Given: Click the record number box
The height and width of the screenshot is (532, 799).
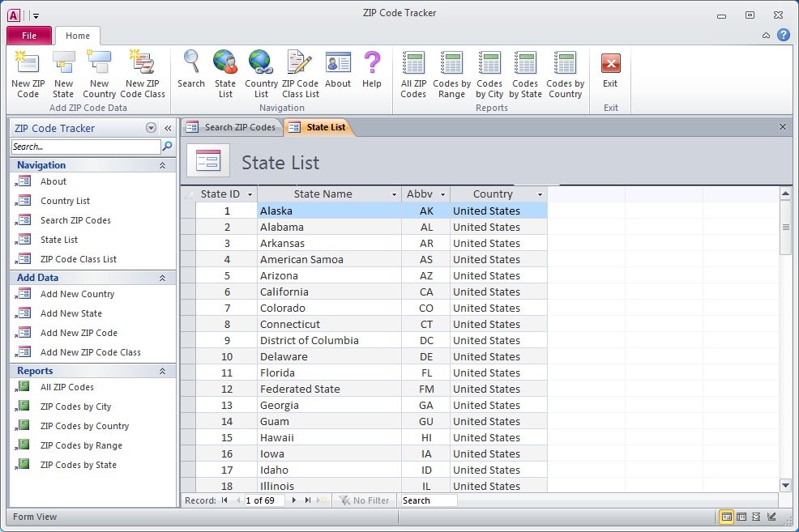Looking at the screenshot, I should 264,500.
